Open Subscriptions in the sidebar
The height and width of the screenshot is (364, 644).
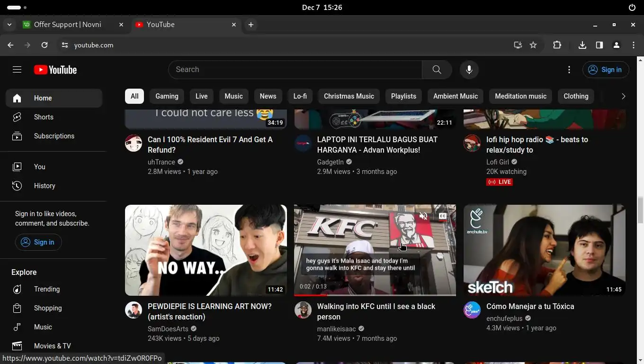[x=54, y=136]
